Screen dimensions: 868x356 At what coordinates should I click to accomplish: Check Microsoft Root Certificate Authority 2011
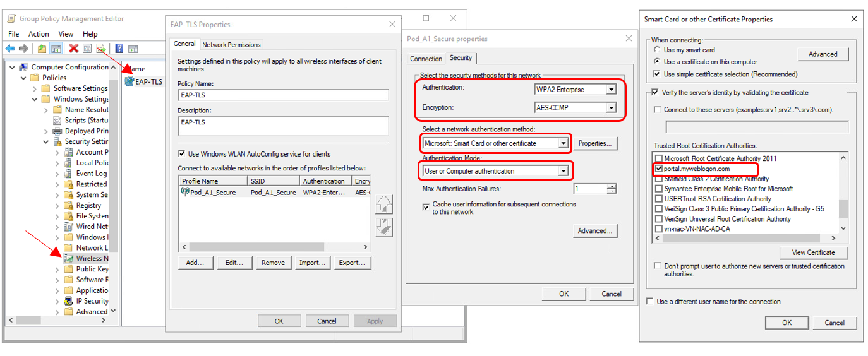[660, 158]
